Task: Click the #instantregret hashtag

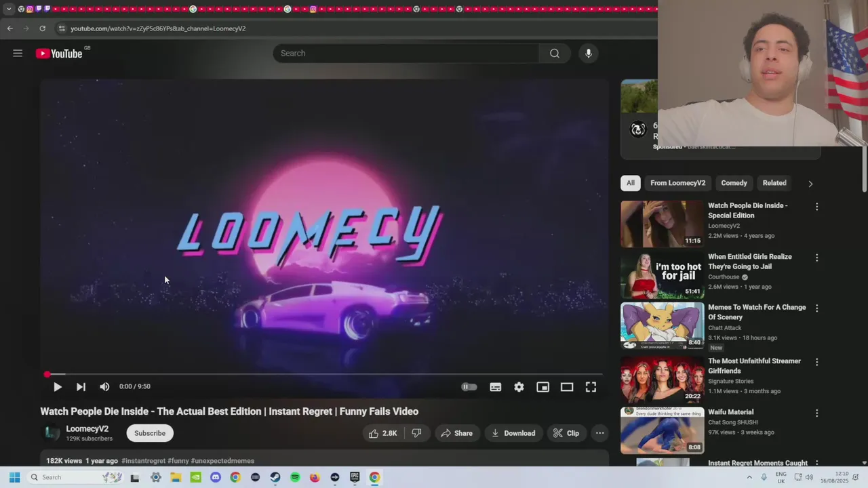Action: [143, 461]
